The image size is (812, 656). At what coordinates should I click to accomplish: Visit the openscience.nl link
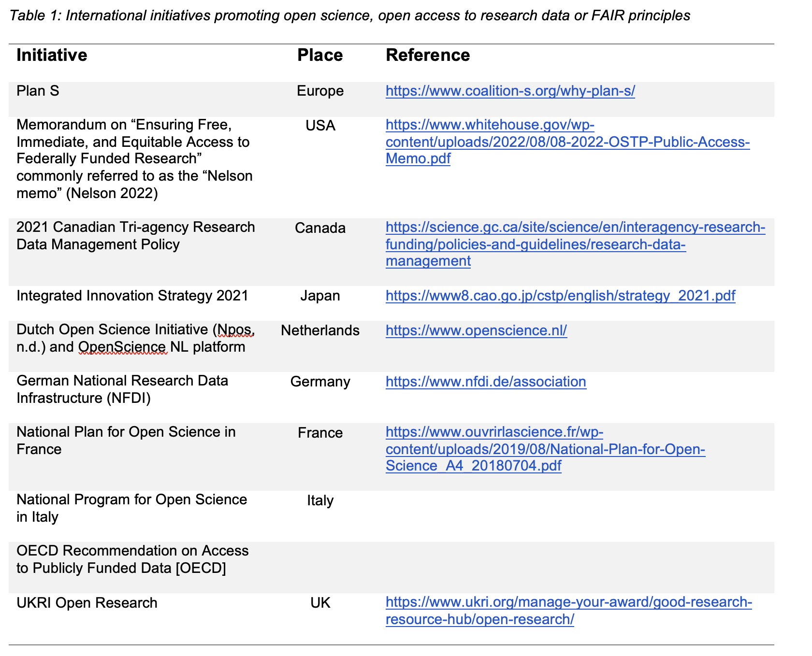(476, 330)
